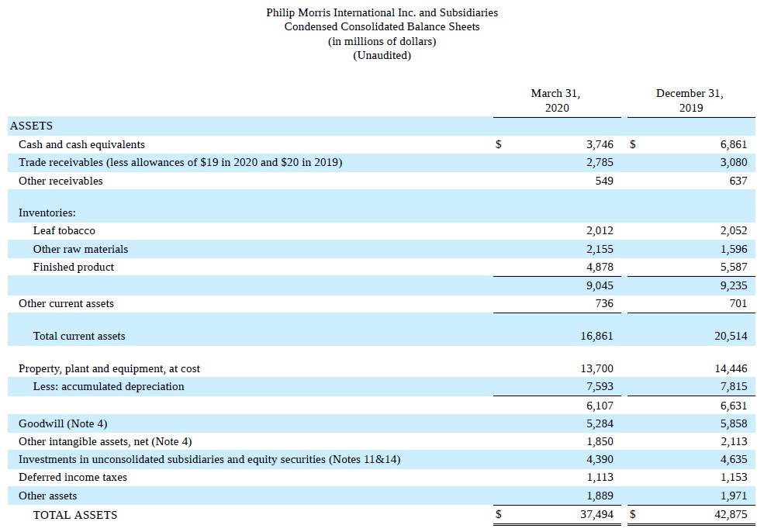Click the 'Leaf tobacco' row label
Screen dimensions: 764x532
click(x=64, y=231)
